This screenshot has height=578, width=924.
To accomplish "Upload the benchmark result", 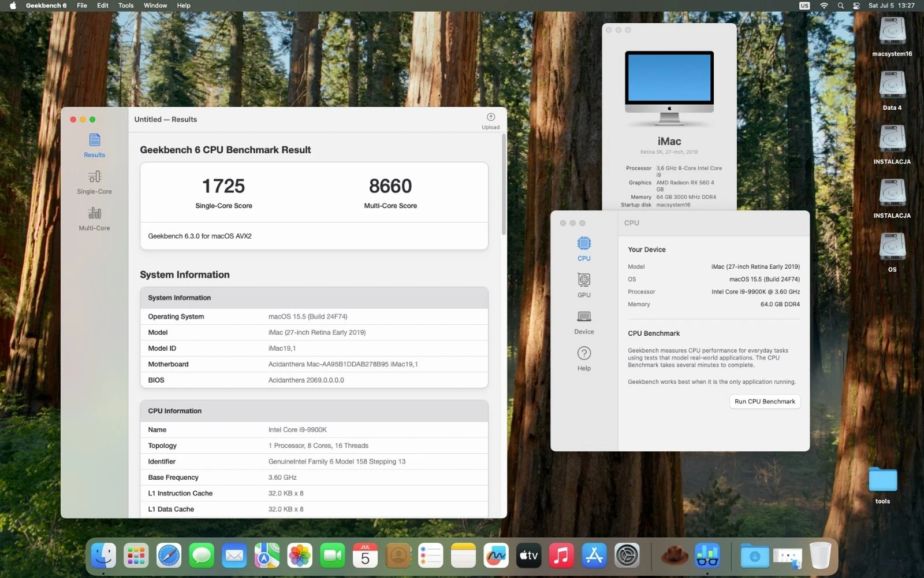I will coord(491,121).
